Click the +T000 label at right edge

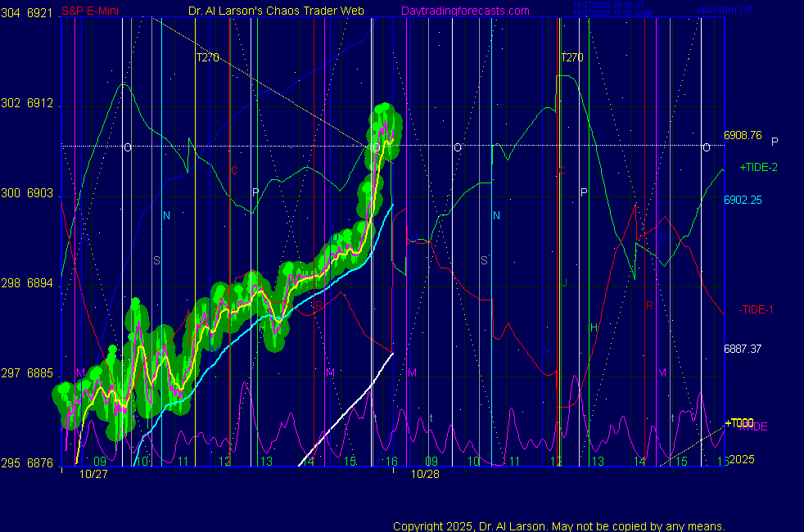[x=739, y=422]
